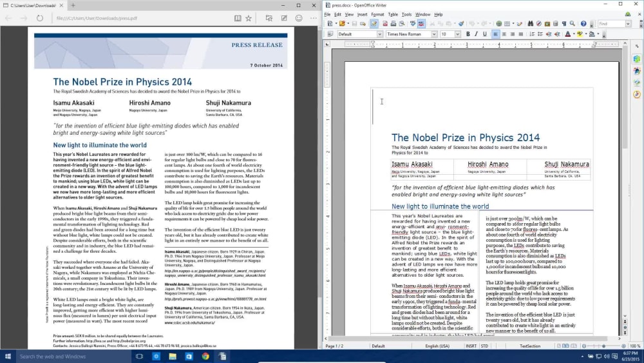Open Find & Replace binoculars icon
This screenshot has width=644, height=363.
[531, 23]
